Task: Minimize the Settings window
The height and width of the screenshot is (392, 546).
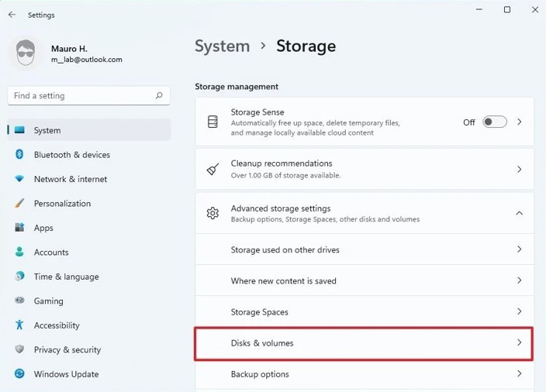Action: pos(479,10)
